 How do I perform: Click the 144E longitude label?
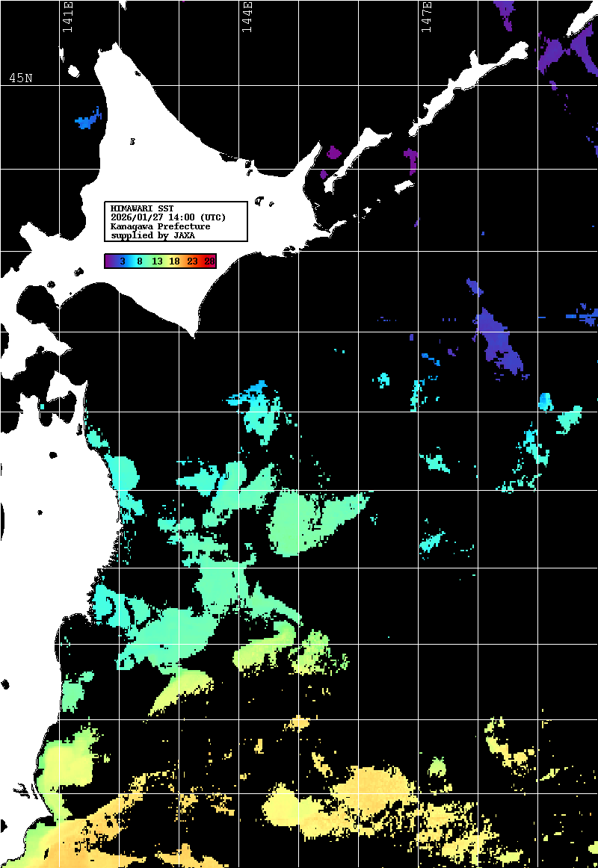click(x=247, y=18)
